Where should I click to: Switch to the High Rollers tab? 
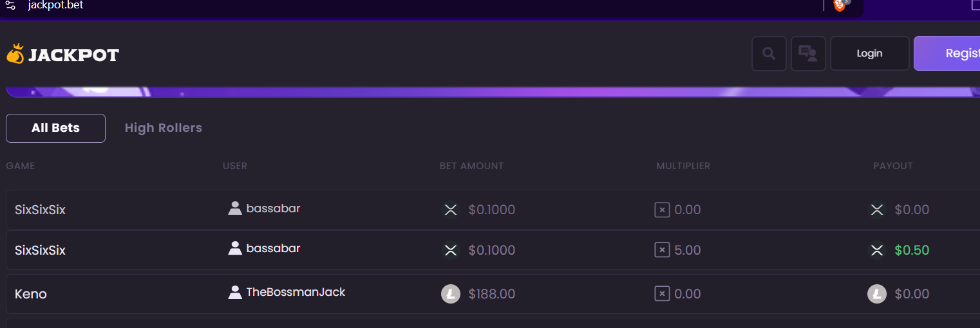coord(164,128)
